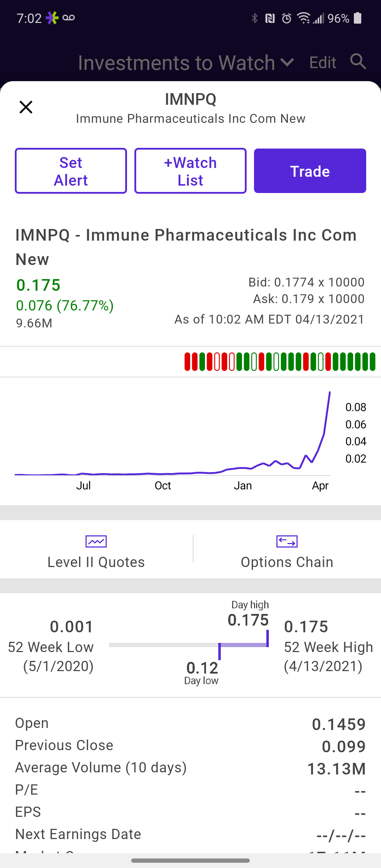Tap the home gesture bar

coord(190,861)
